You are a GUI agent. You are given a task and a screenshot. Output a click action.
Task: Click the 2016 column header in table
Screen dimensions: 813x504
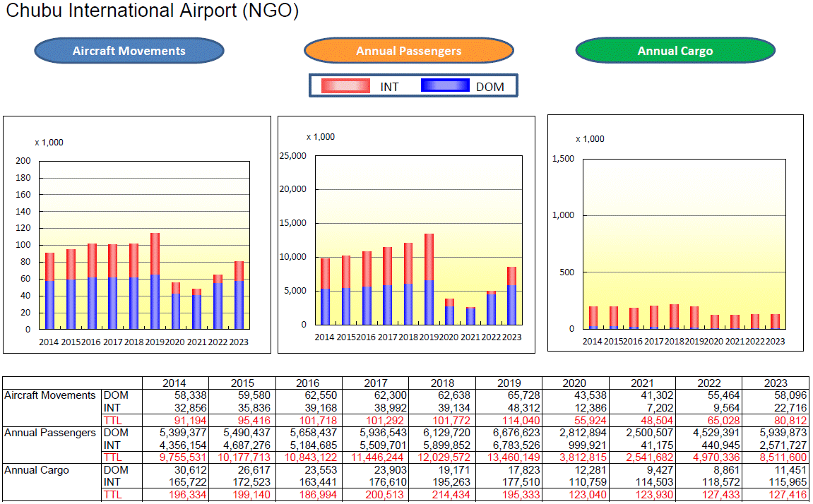point(308,383)
